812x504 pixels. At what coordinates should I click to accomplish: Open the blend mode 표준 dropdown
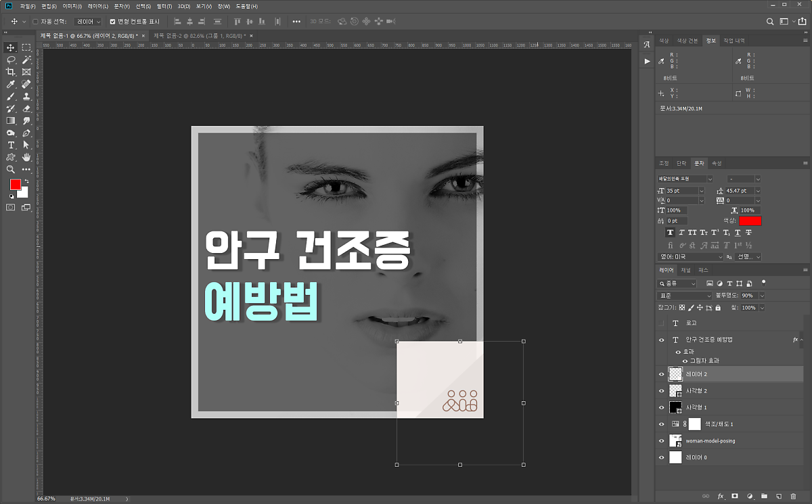685,296
